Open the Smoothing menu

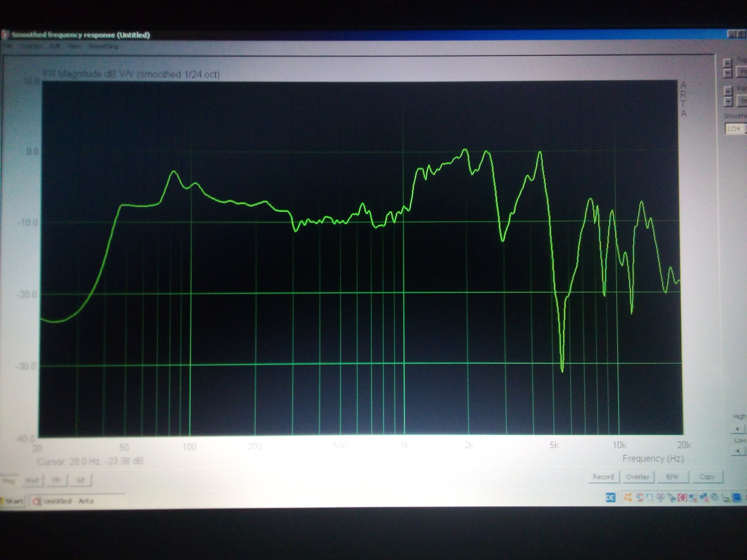103,47
